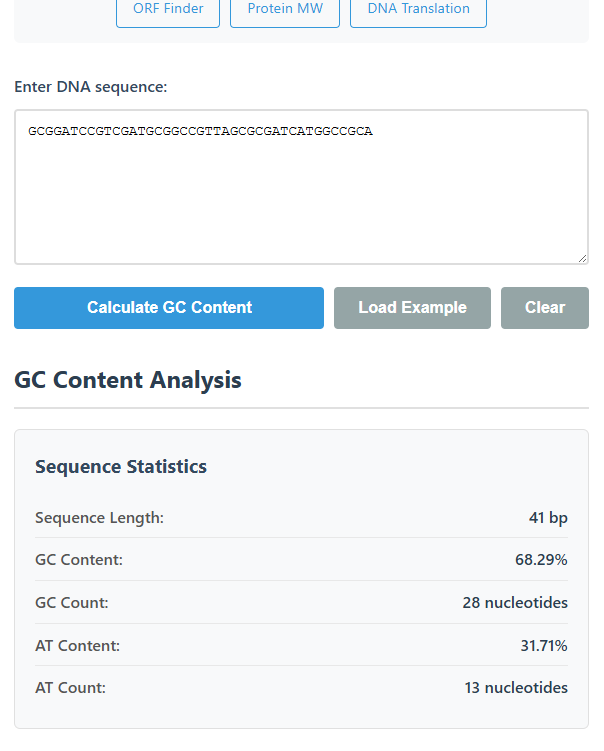This screenshot has width=604, height=751.
Task: Click the textarea resize handle corner
Action: [582, 258]
